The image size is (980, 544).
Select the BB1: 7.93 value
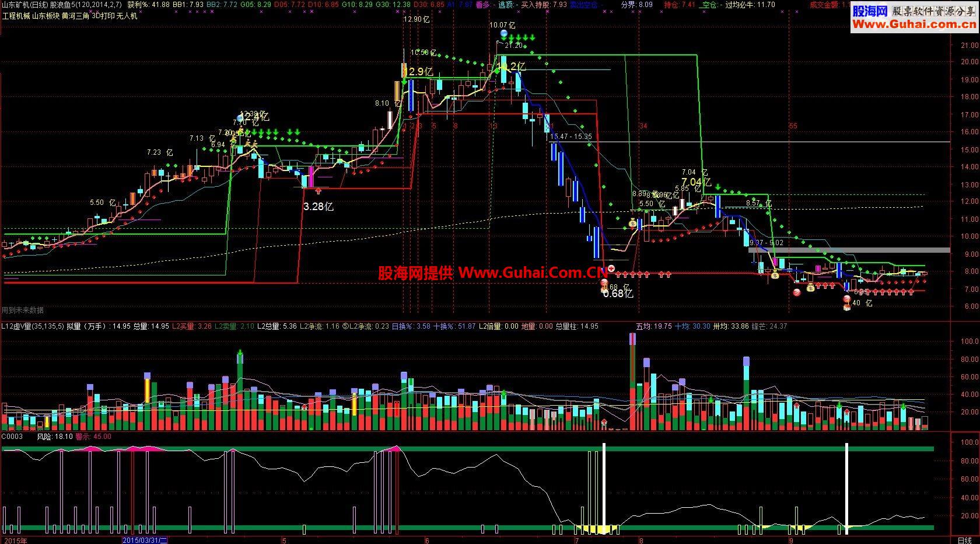click(188, 5)
